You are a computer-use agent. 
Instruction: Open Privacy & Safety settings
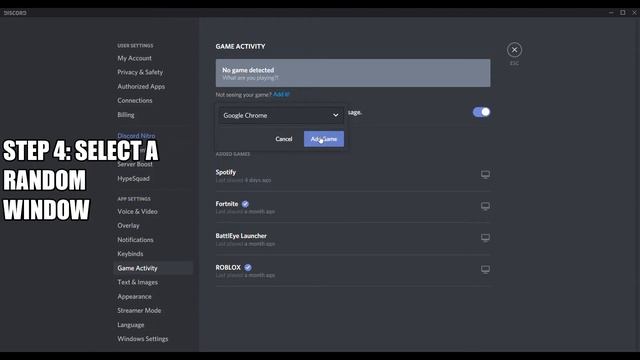click(x=140, y=72)
